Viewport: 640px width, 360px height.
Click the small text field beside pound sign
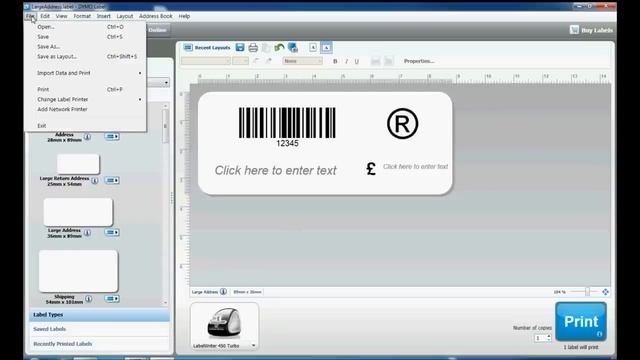pos(415,167)
